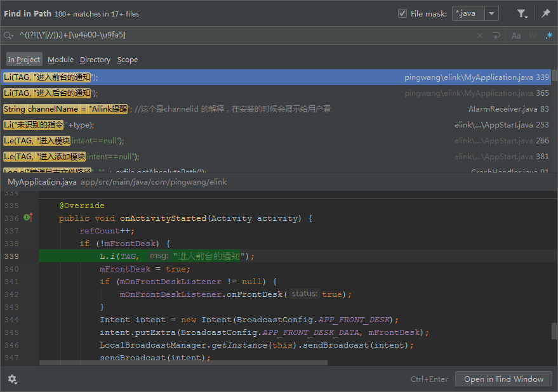Switch to the Module scope tab

point(60,60)
